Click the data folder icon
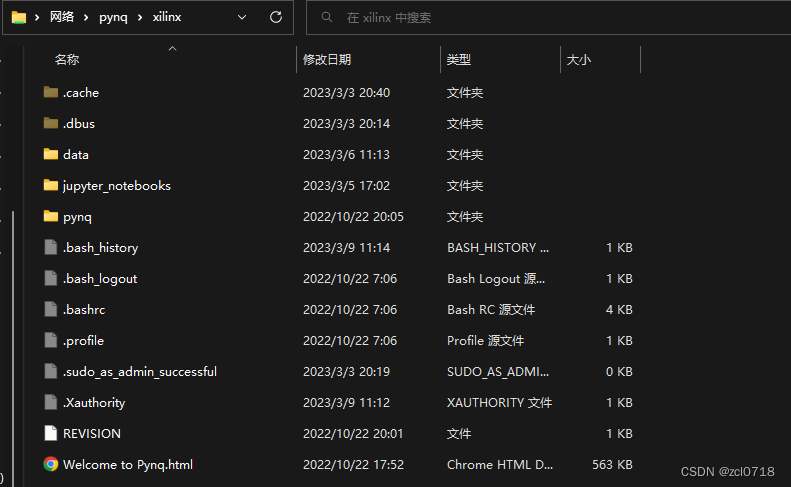This screenshot has height=487, width=791. point(50,154)
